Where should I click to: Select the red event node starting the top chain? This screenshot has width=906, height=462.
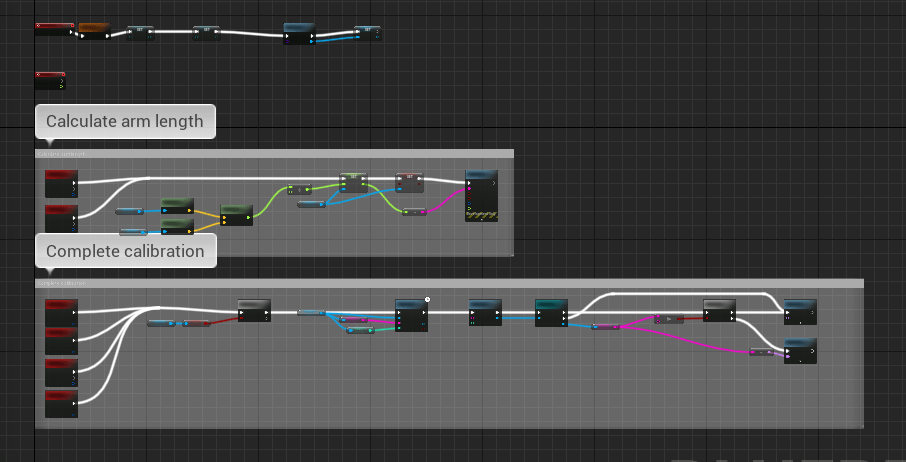[x=54, y=28]
